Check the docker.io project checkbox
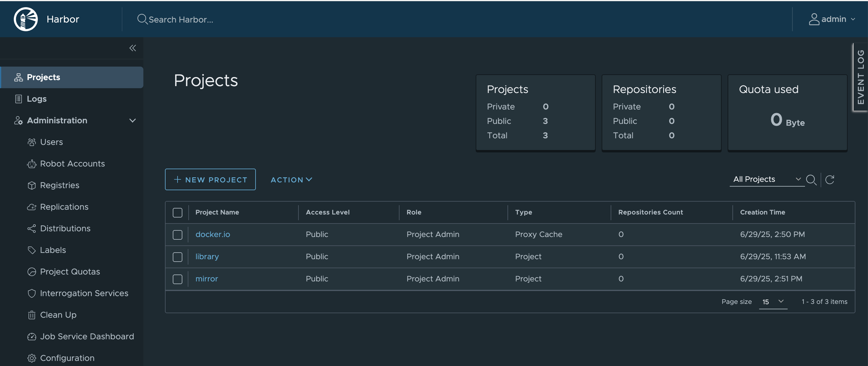Screen dimensions: 868x366 (x=177, y=235)
